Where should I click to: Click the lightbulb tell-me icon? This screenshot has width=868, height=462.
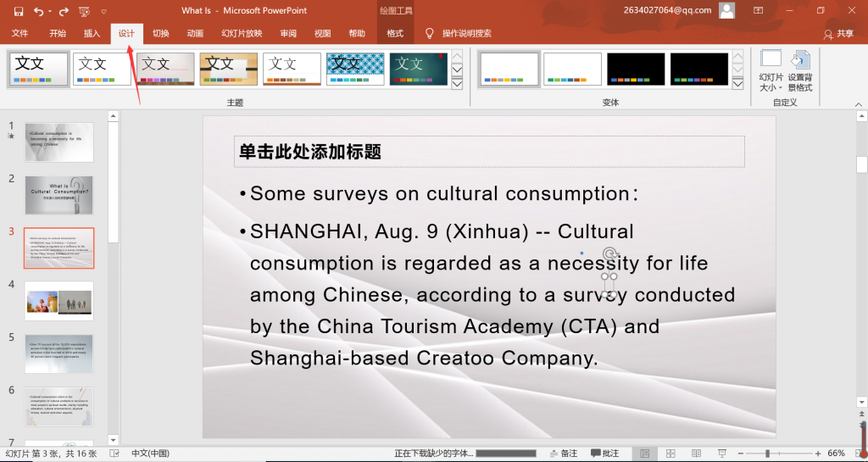(x=429, y=33)
